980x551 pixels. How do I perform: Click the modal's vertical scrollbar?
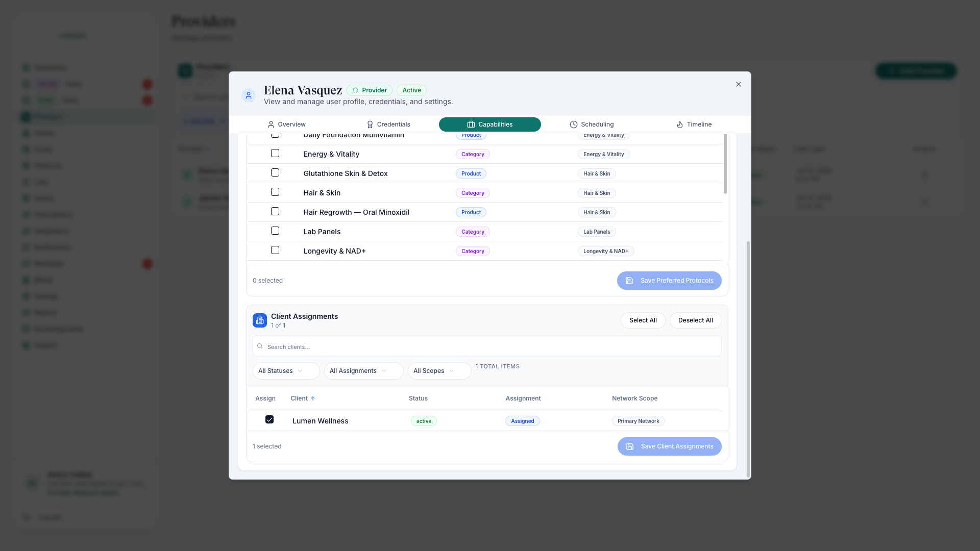pos(748,359)
